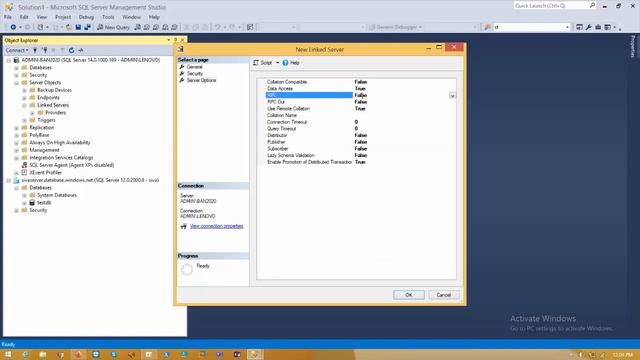640x360 pixels.
Task: Select the Lazy Schema Validation row
Action: 356,156
